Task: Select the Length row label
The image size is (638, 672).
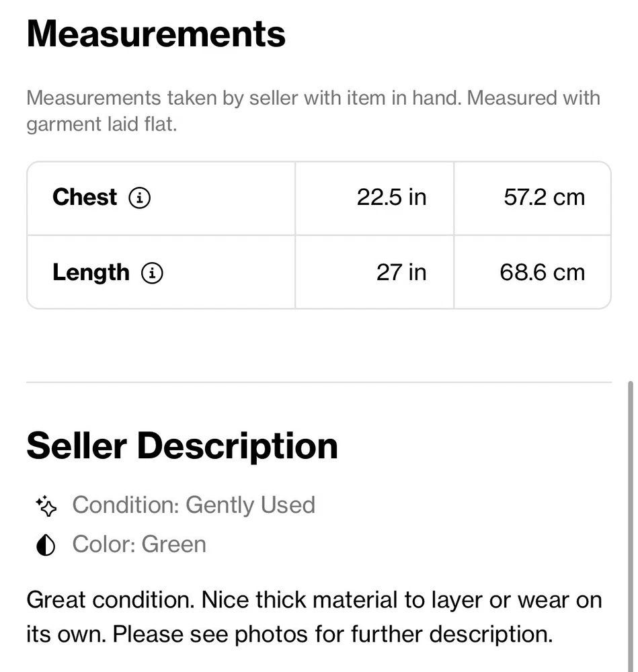Action: [91, 272]
